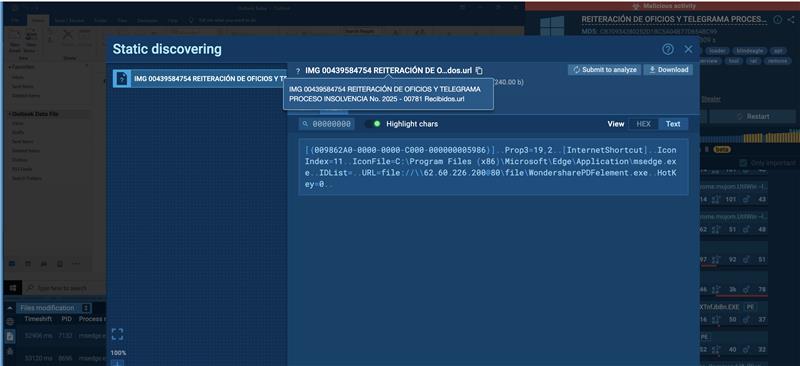800x366 pixels.
Task: Click the task title REITERACIÓN DE OFICIOS in background
Action: (674, 19)
